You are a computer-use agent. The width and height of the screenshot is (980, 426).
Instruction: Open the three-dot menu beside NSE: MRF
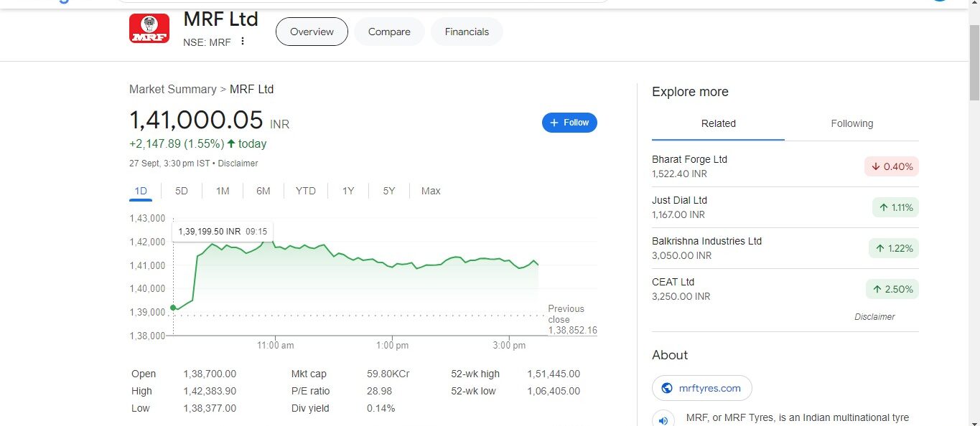click(x=243, y=42)
